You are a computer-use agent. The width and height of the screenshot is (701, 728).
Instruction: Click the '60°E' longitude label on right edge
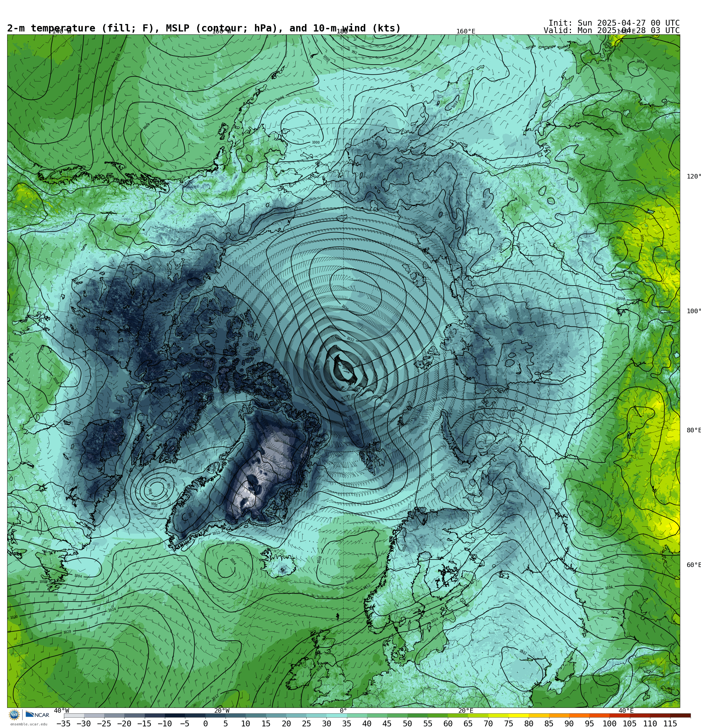click(x=694, y=565)
